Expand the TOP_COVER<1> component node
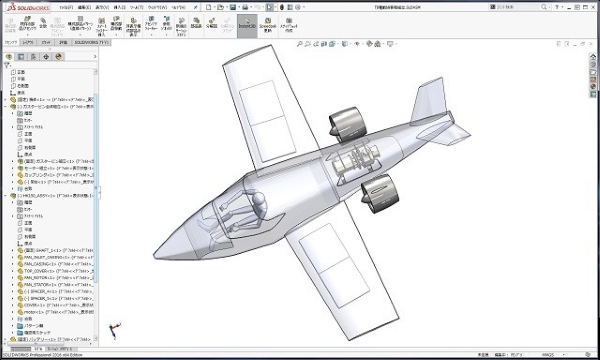The width and height of the screenshot is (600, 360). coord(13,271)
